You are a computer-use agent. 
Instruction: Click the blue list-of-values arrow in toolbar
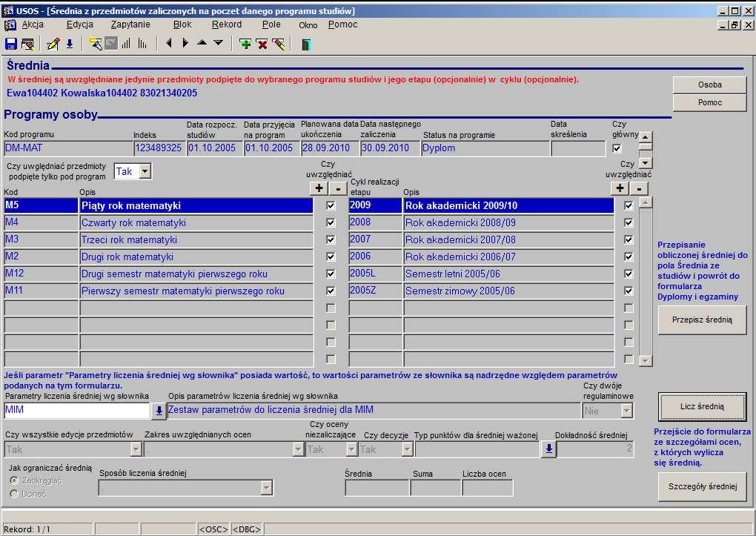click(x=70, y=44)
